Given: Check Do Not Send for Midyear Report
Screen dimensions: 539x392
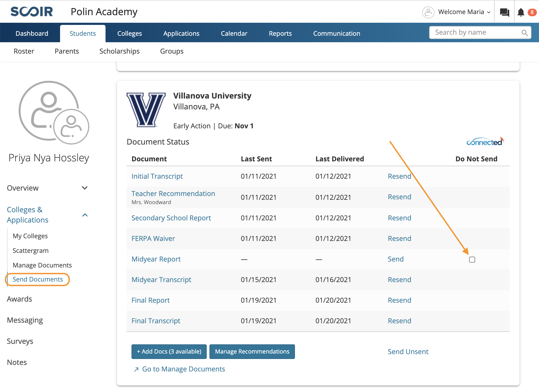Looking at the screenshot, I should tap(472, 260).
